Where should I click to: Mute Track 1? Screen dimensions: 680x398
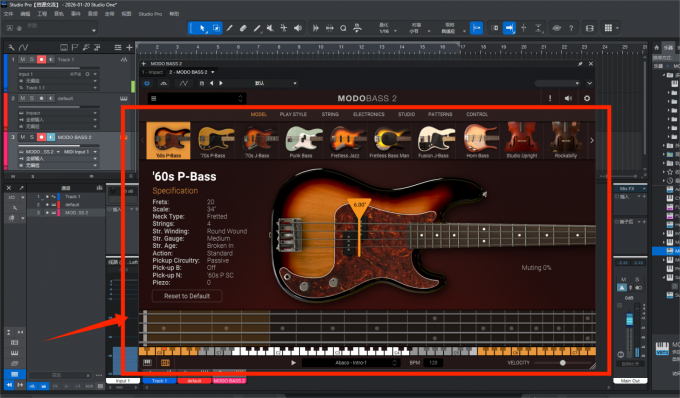pyautogui.click(x=23, y=59)
